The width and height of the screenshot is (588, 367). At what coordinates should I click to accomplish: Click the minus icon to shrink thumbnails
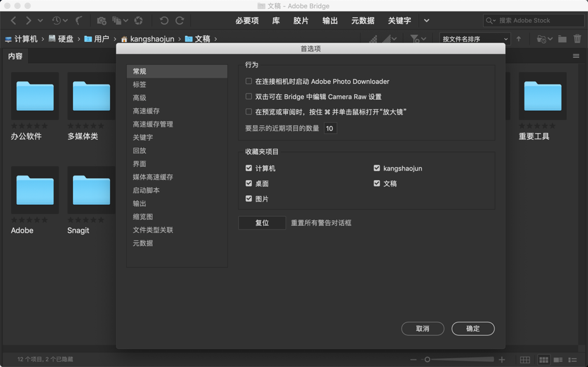click(x=413, y=359)
